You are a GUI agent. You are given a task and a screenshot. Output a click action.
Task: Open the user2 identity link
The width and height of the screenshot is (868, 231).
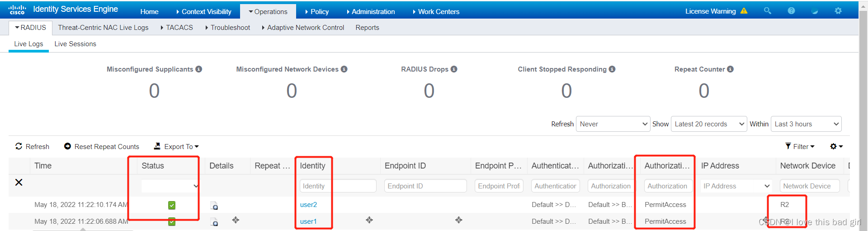[x=308, y=205]
